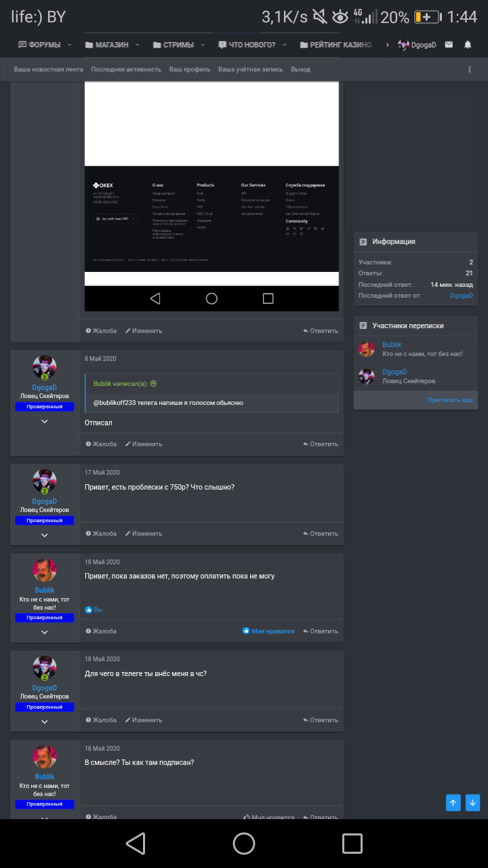Tap Android back triangle in bottom bar

click(136, 843)
